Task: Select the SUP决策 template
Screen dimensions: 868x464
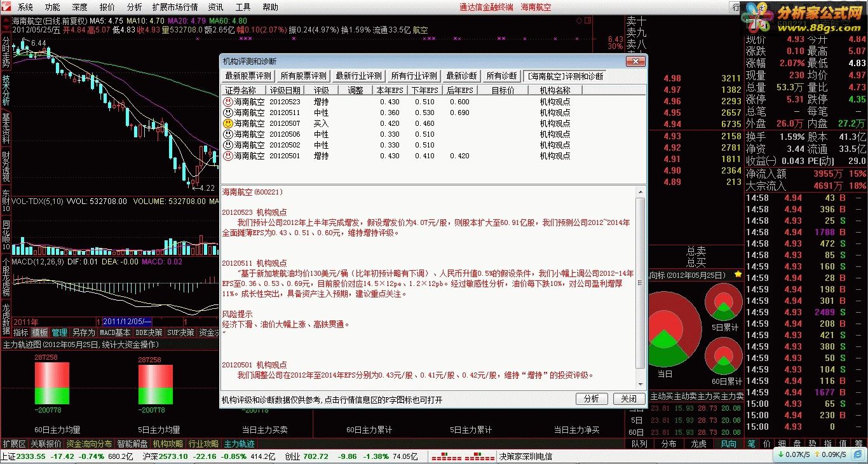Action: (x=181, y=332)
